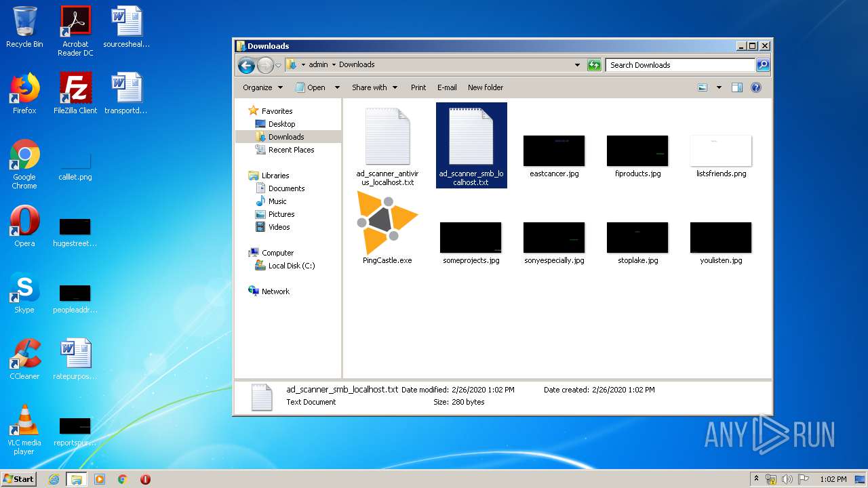Select fiproducts.jpg thumbnail
The image size is (868, 488).
tap(637, 156)
